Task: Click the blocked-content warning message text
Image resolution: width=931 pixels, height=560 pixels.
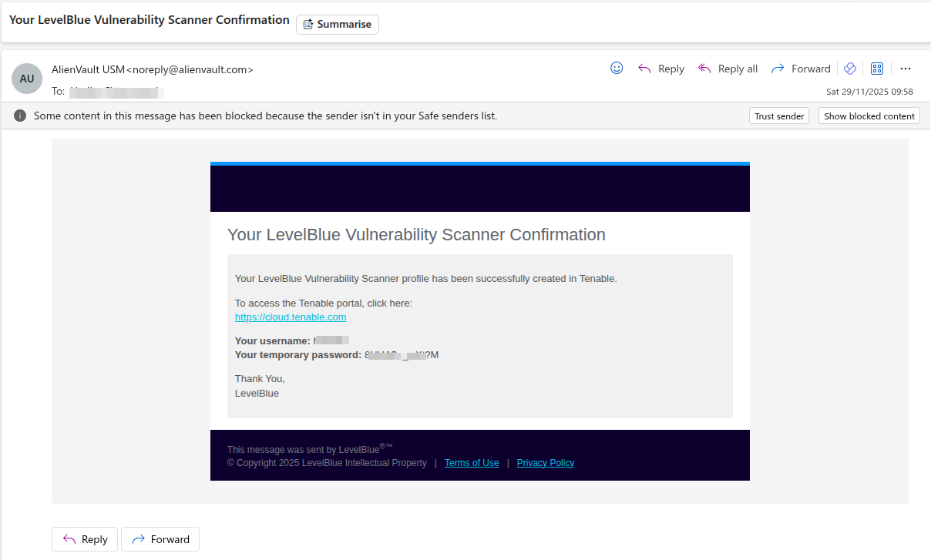Action: (265, 116)
